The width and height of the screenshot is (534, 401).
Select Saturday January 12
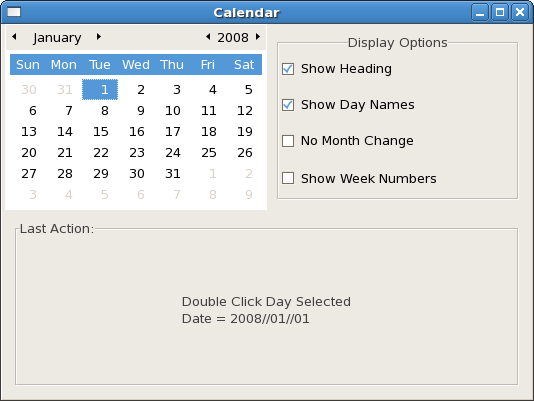pyautogui.click(x=245, y=111)
